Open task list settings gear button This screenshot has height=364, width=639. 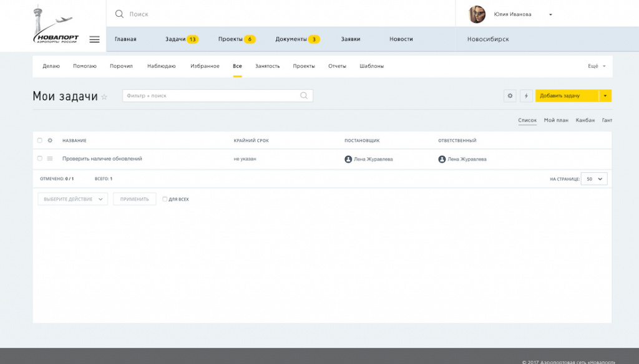510,96
